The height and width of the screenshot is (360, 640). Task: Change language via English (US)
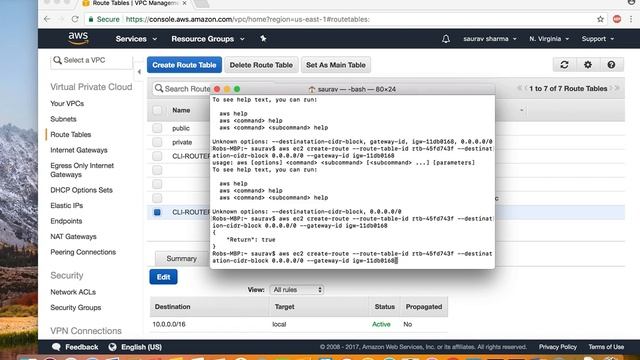141,347
